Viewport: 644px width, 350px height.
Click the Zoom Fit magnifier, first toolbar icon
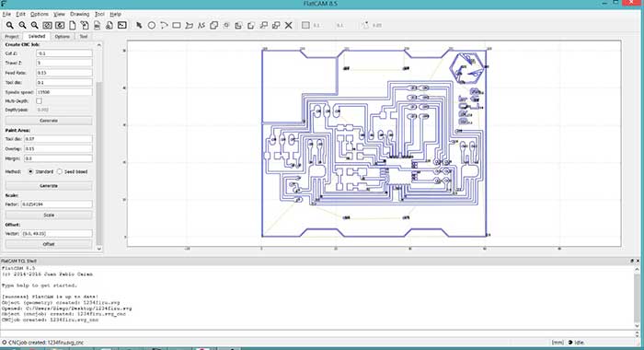9,25
